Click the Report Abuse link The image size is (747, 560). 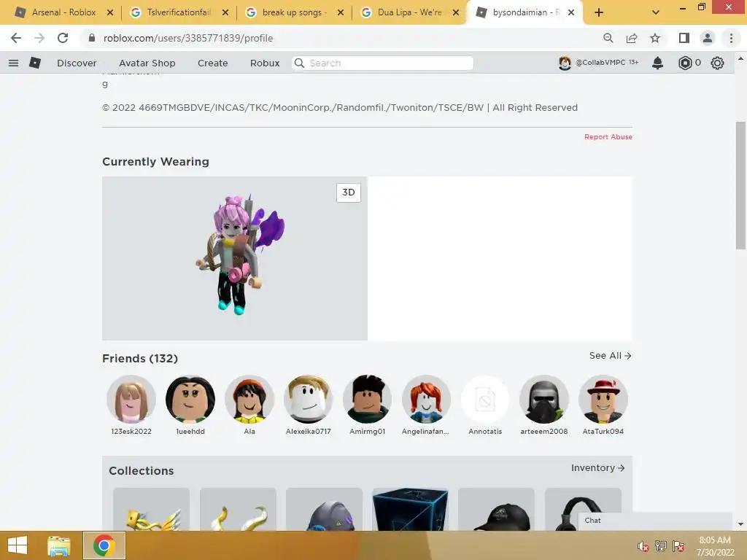[608, 136]
